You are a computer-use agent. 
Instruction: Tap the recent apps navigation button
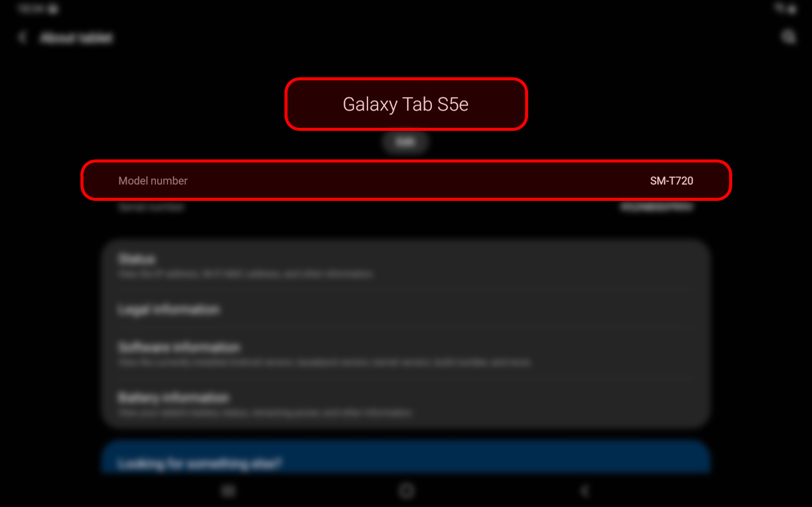click(228, 491)
